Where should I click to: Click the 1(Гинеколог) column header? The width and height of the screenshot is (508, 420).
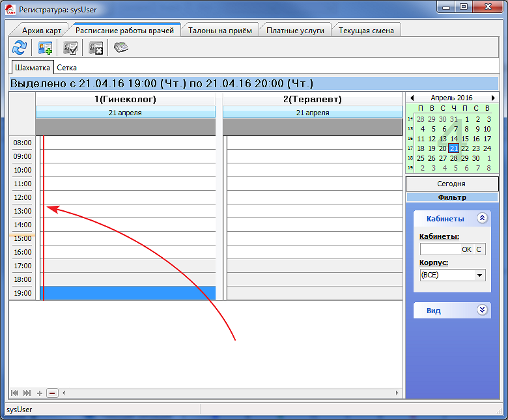coord(126,99)
